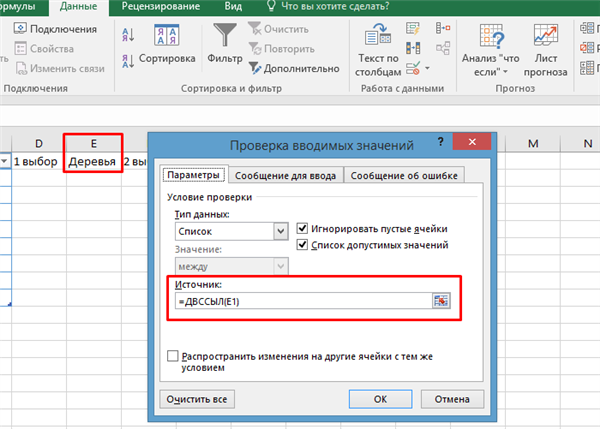The image size is (600, 429).
Task: Open the Сортировка sort dialog
Action: [x=167, y=44]
